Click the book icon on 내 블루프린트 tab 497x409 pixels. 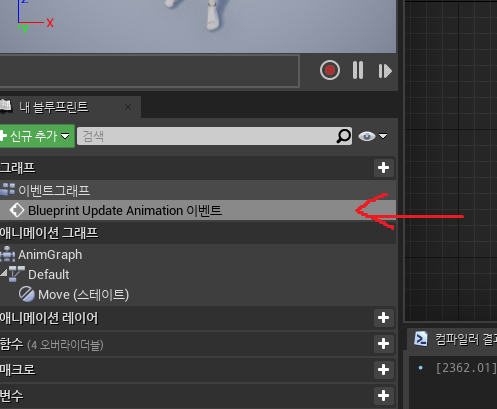click(6, 106)
